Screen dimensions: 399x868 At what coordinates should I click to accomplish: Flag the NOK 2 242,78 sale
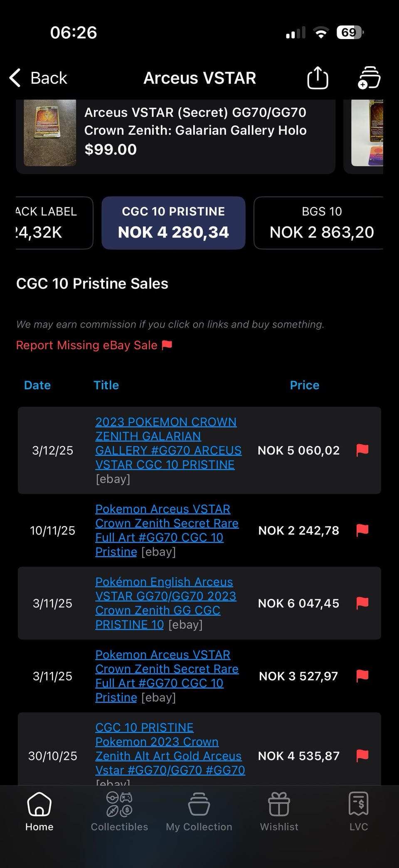pos(362,530)
